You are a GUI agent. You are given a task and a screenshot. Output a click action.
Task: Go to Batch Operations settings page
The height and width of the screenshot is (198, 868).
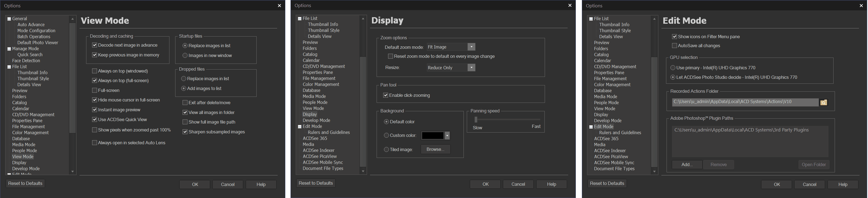point(34,37)
